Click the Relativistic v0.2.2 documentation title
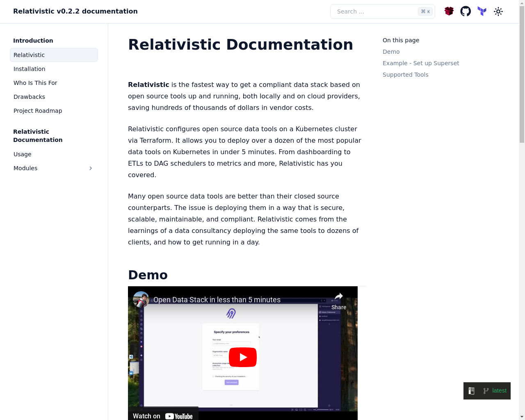The width and height of the screenshot is (525, 420). (x=75, y=11)
